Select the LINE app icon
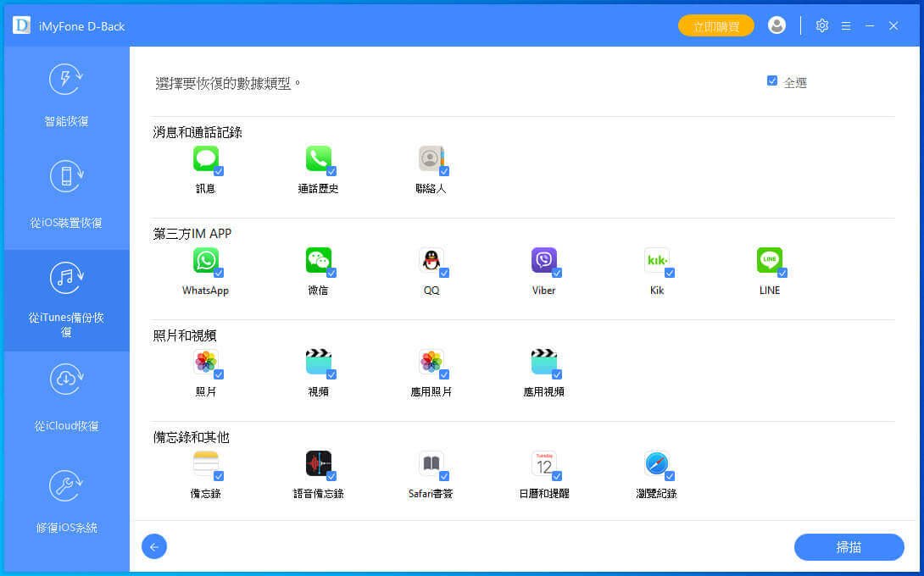The image size is (924, 576). click(x=769, y=260)
